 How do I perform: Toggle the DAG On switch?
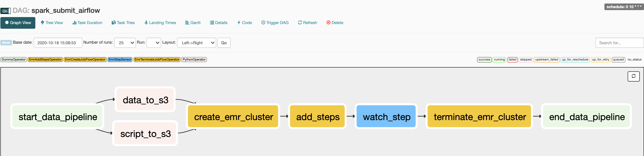coord(5,11)
